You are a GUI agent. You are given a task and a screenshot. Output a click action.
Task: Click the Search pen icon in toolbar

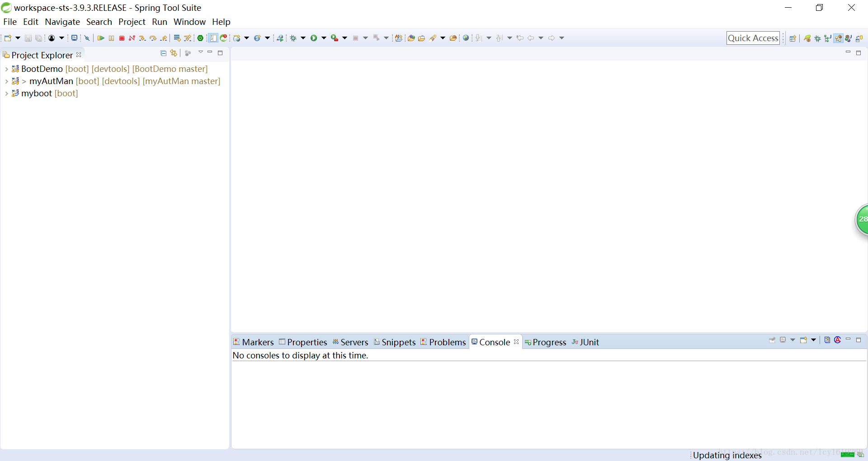coord(433,38)
